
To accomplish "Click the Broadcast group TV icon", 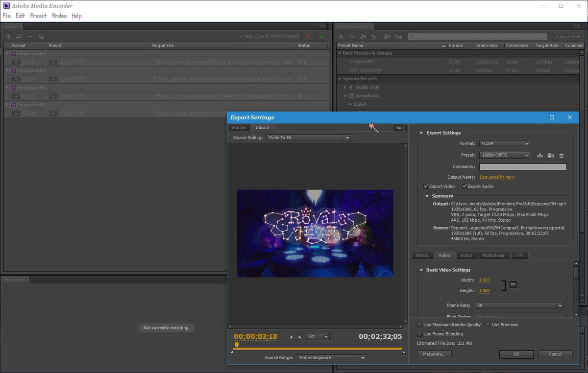I will pos(351,96).
